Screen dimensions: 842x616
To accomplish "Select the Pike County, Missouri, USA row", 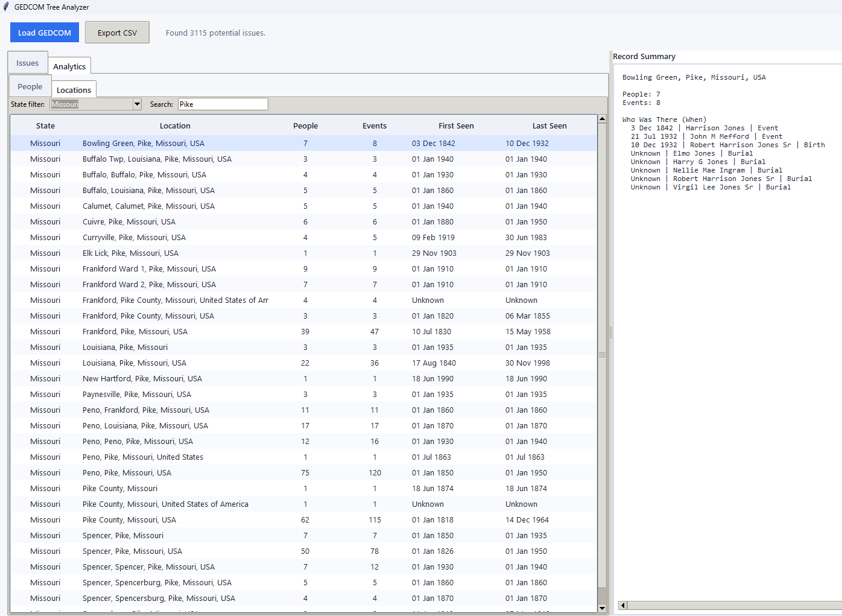I will click(129, 520).
